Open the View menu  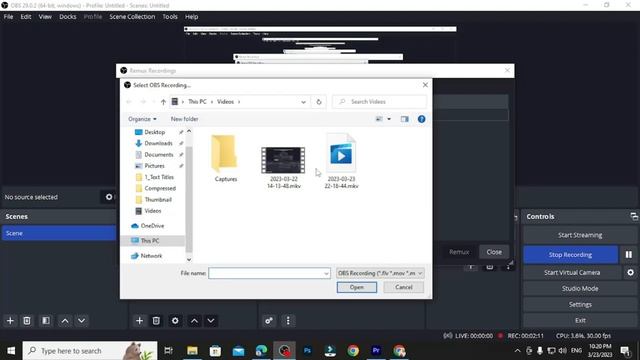[x=45, y=17]
